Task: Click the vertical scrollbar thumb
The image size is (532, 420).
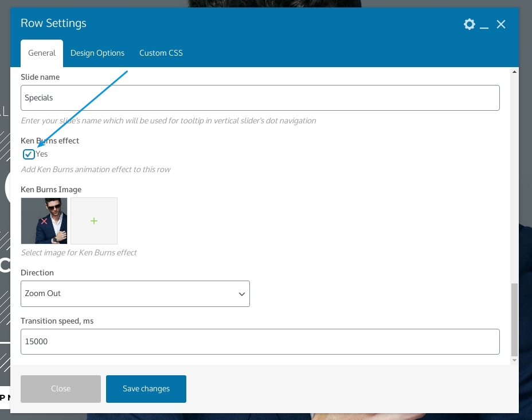Action: [x=514, y=319]
